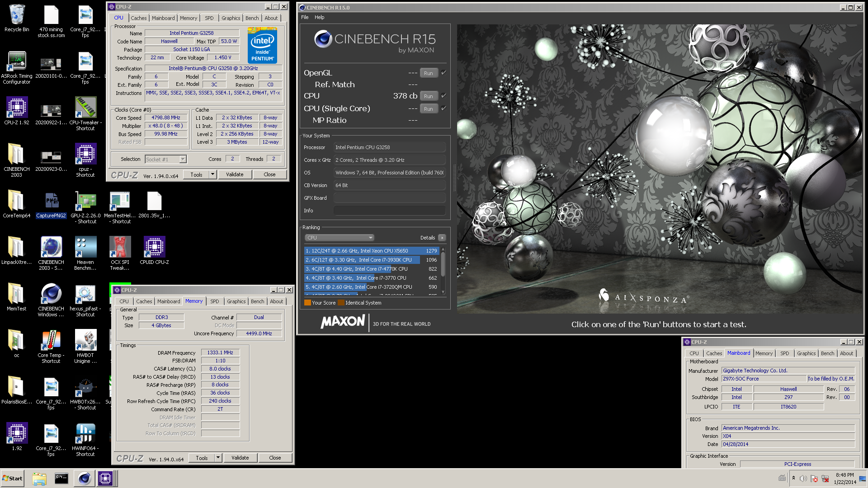Open the Windows Start button
Image resolution: width=868 pixels, height=488 pixels.
[12, 479]
